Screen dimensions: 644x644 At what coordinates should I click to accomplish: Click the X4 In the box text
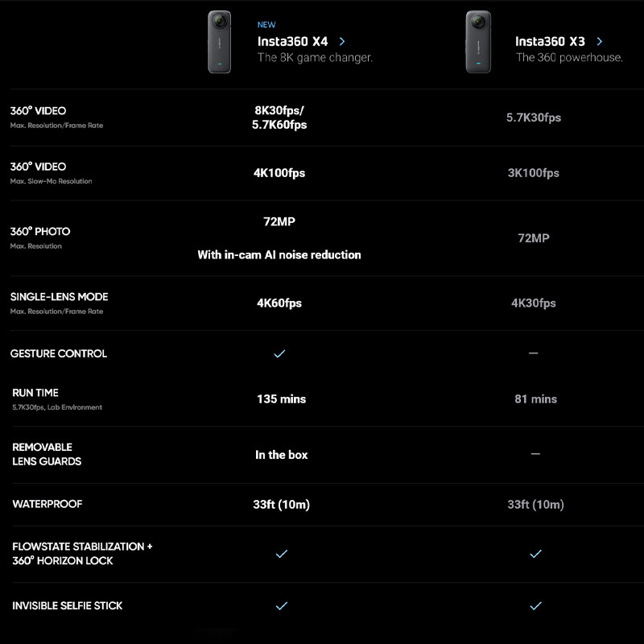[281, 455]
